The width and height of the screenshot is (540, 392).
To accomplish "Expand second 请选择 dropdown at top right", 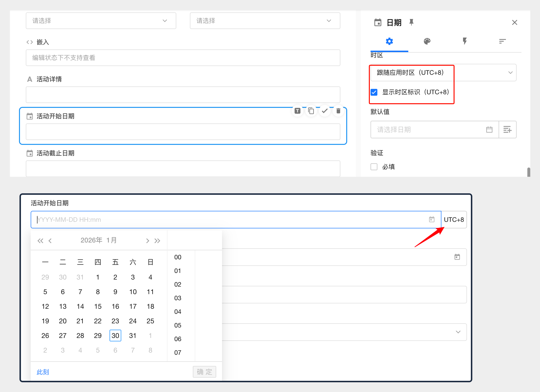I will tap(265, 21).
